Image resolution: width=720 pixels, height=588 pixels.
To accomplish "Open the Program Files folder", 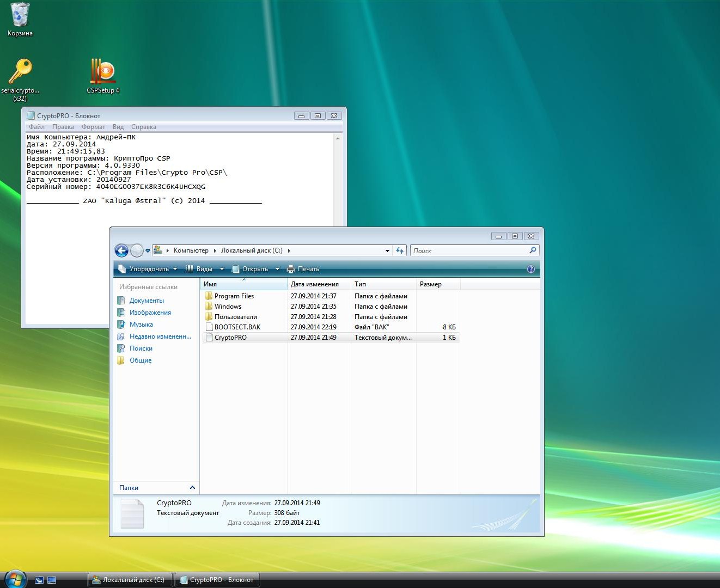I will tap(234, 296).
